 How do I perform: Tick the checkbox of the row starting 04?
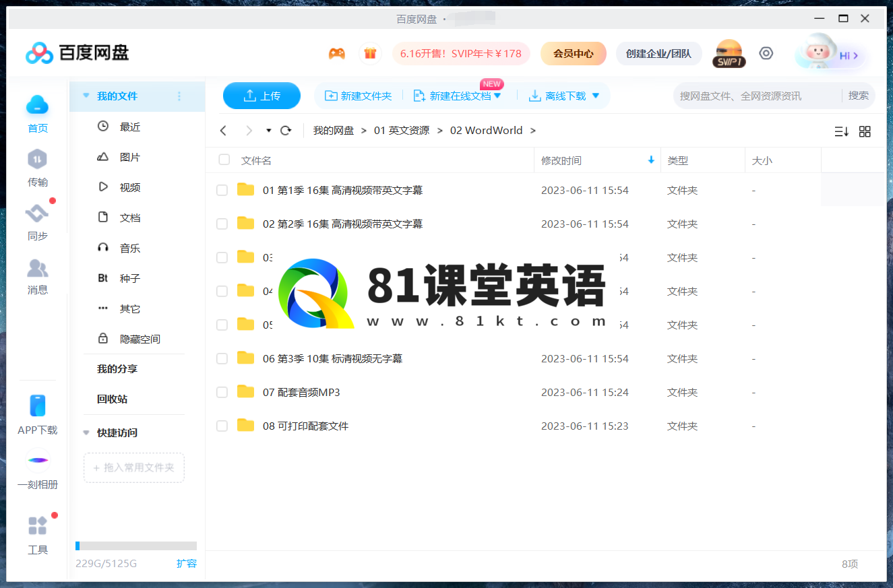222,292
